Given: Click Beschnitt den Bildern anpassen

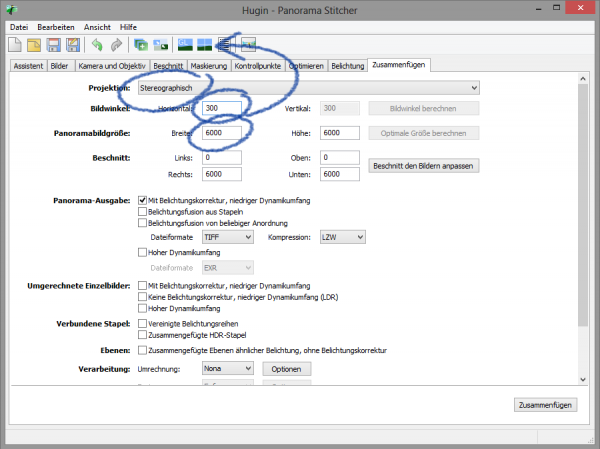Looking at the screenshot, I should 424,166.
